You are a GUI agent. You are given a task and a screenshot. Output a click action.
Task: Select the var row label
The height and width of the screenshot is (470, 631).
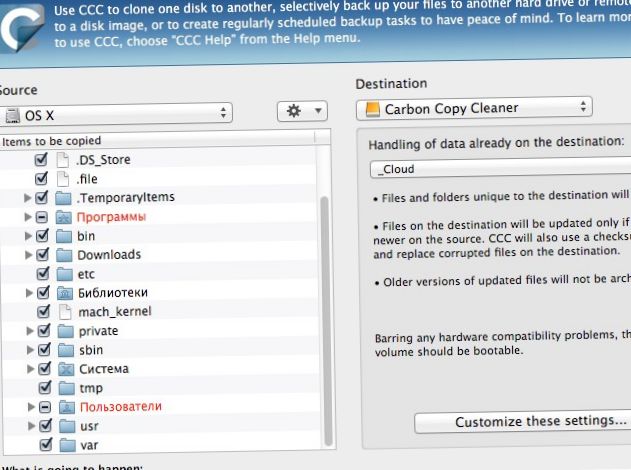pyautogui.click(x=89, y=445)
